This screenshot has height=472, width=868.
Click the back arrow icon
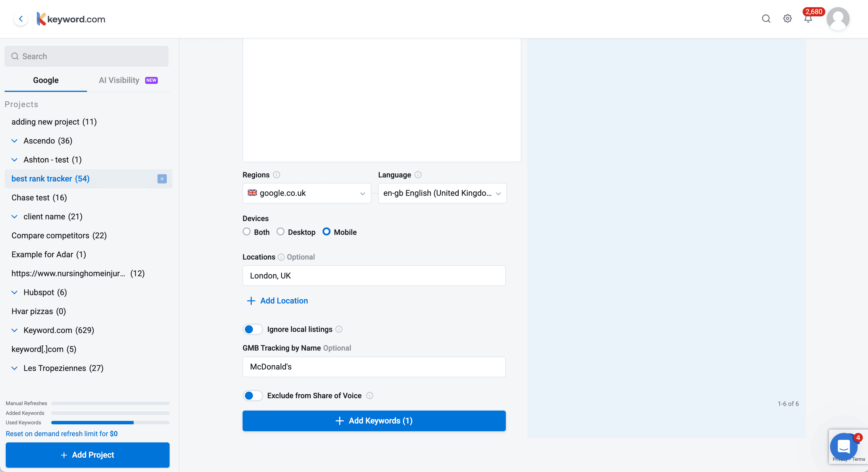pos(21,19)
